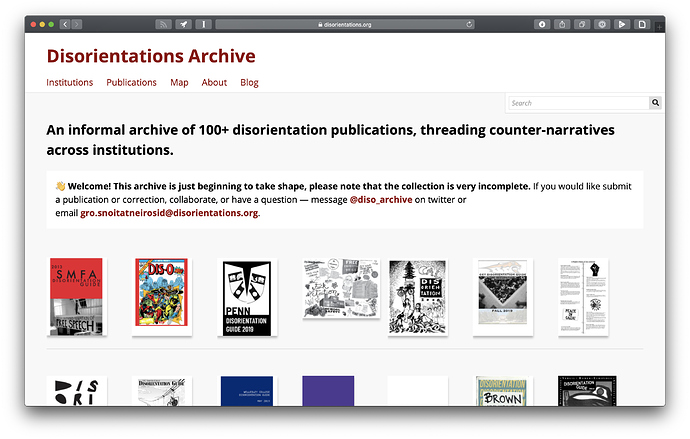Open the raised-fist text page thumbnail

(583, 297)
